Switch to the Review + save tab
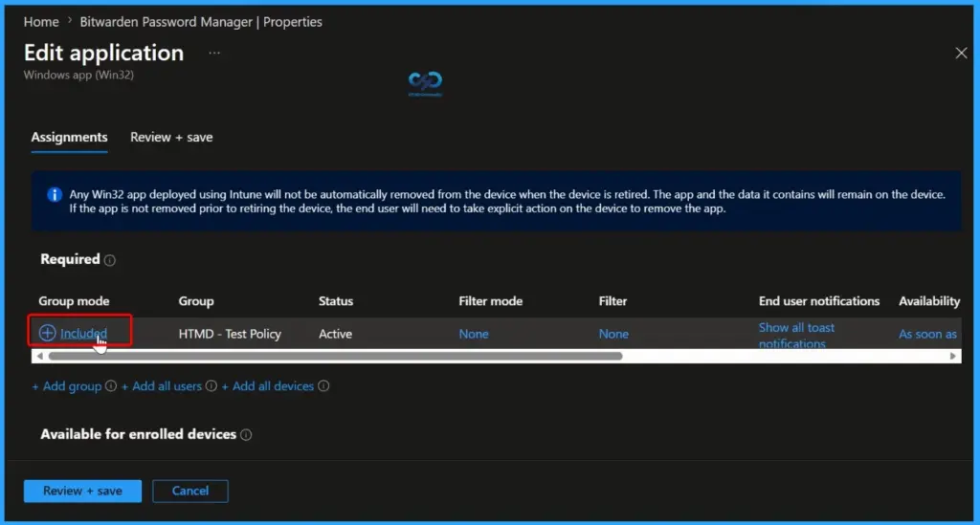The image size is (980, 525). pos(171,138)
